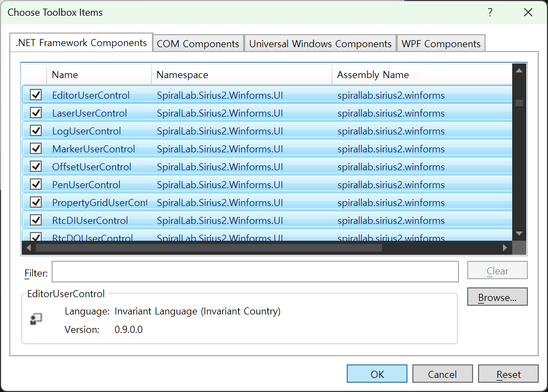Viewport: 548px width, 392px height.
Task: Click the Cancel button
Action: click(x=442, y=374)
